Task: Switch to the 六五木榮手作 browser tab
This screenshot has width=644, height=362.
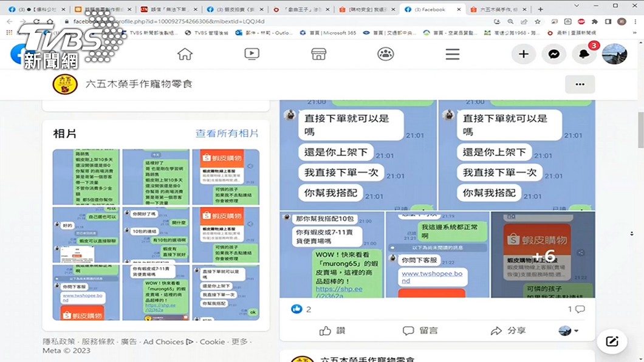Action: (499, 9)
